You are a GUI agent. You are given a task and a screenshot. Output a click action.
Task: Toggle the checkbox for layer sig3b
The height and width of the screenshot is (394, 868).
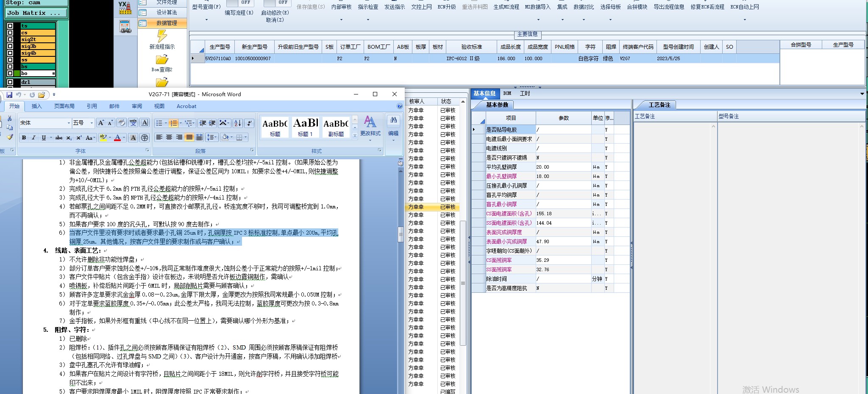pos(10,46)
